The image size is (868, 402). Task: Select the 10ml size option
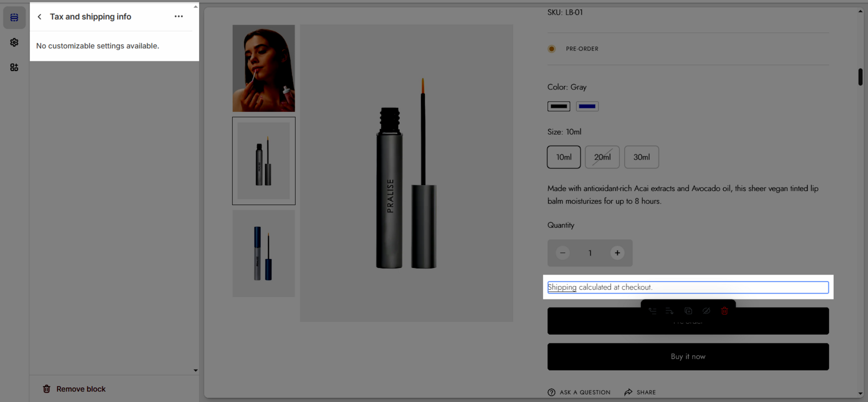tap(564, 157)
